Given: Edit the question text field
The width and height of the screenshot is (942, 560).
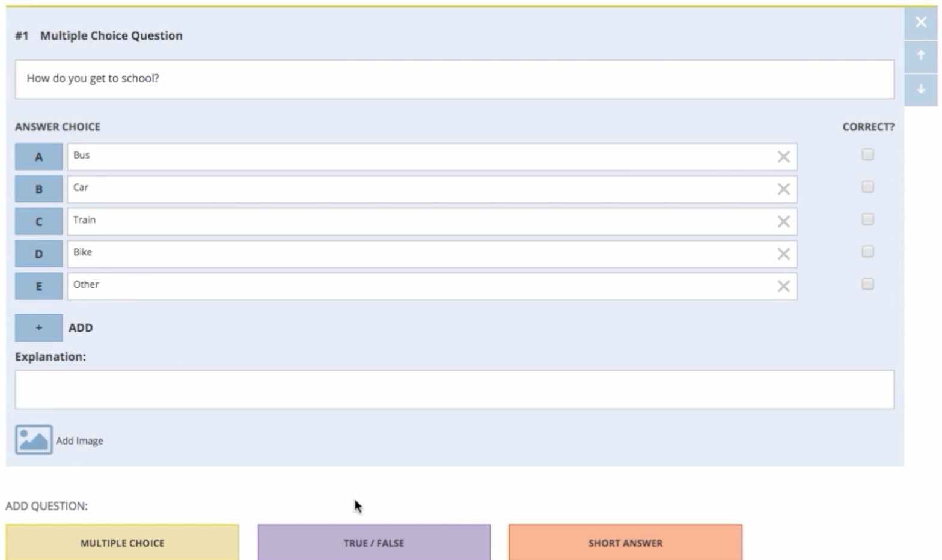Looking at the screenshot, I should coord(454,79).
